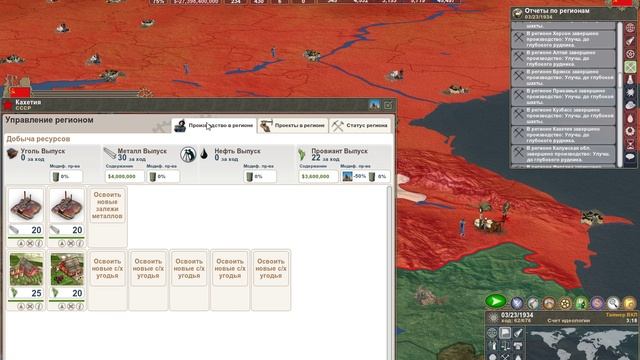Click the surveyor tripod icon near Металл
Screen dimensions: 640x360
click(x=188, y=155)
